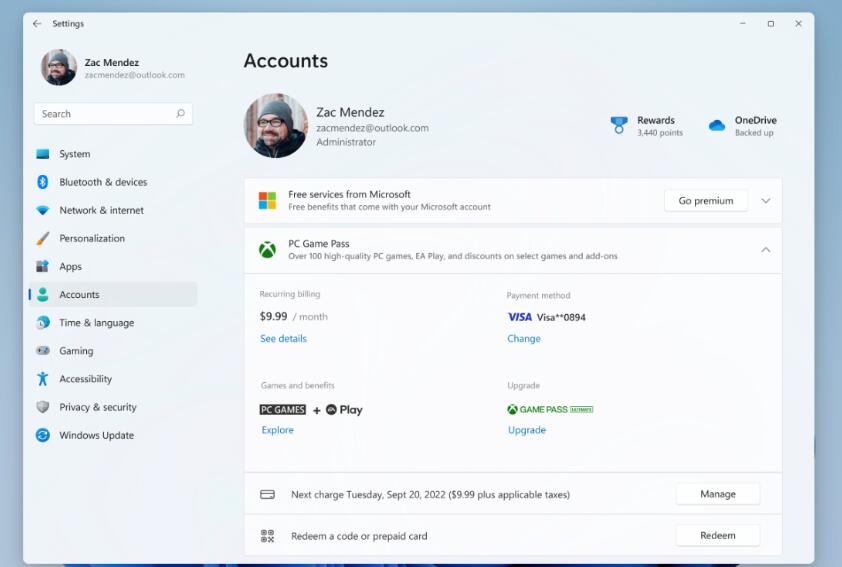Click the Microsoft four-color logo

[x=267, y=200]
